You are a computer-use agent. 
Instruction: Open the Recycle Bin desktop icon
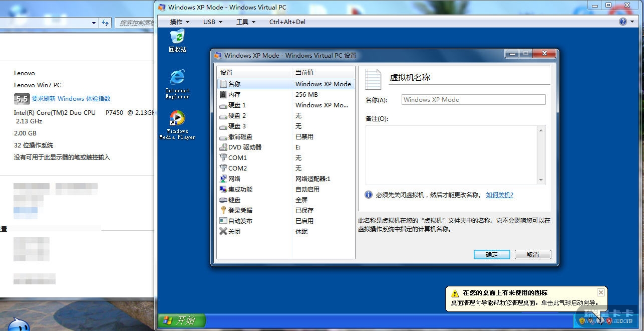coord(177,41)
